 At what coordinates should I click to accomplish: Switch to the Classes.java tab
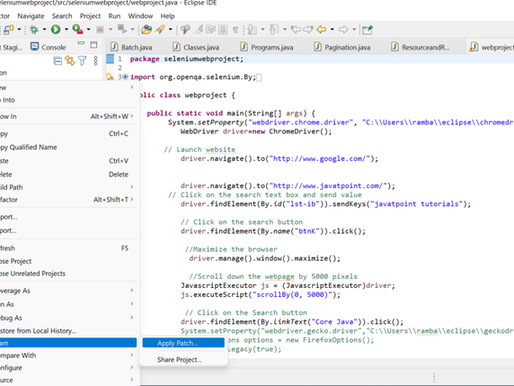(197, 47)
